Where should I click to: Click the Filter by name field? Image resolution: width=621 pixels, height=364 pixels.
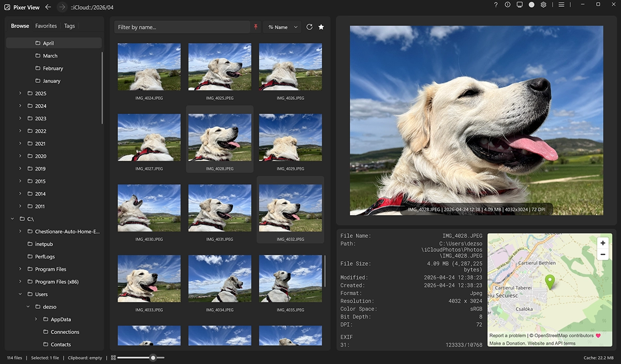182,27
